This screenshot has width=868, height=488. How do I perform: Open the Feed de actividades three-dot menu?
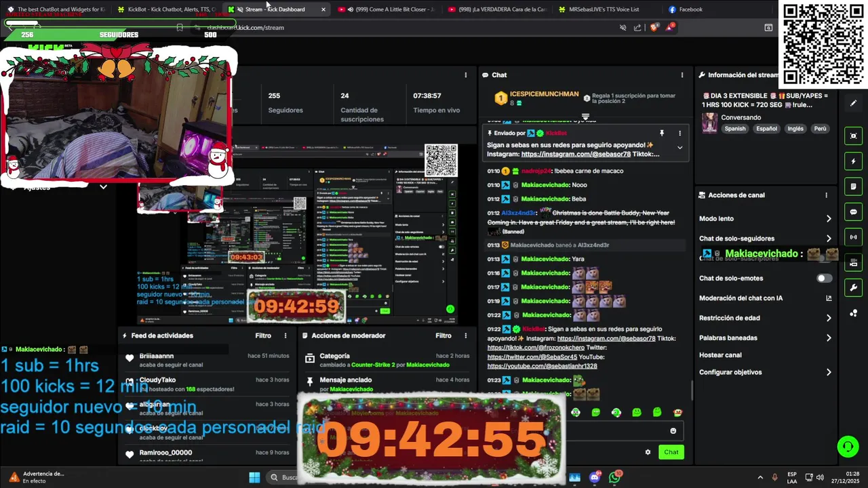point(285,335)
